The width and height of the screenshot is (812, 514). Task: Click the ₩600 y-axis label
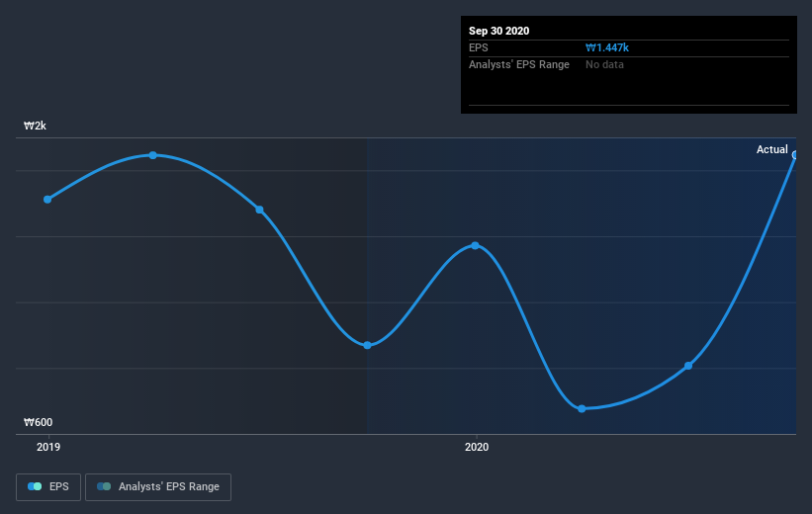tap(39, 422)
